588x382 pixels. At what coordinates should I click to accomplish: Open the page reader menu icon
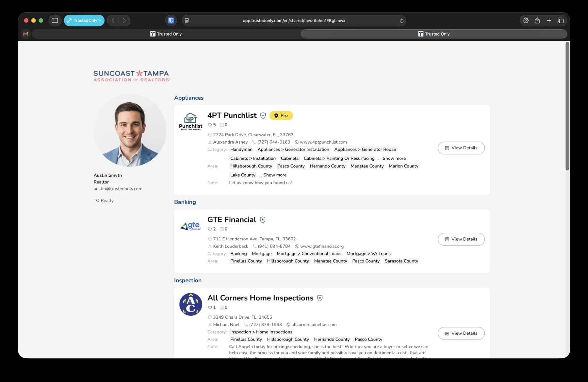[187, 20]
